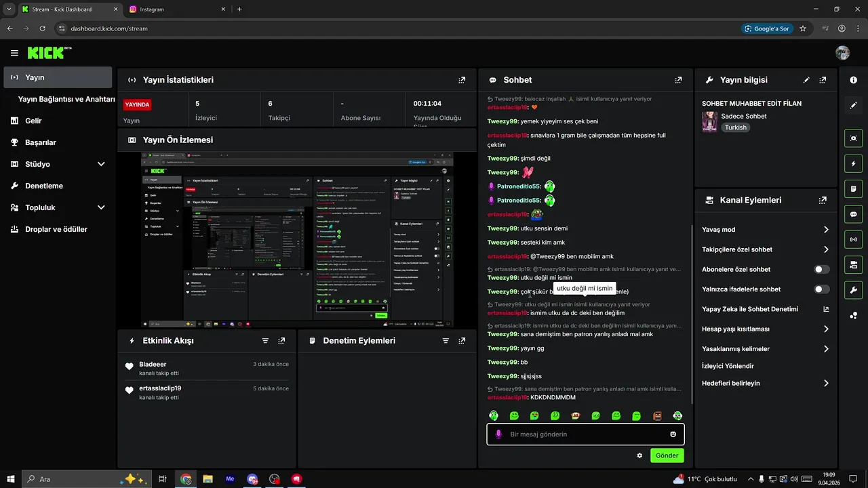Open Yavaş mod options
868x488 pixels.
[x=766, y=230]
